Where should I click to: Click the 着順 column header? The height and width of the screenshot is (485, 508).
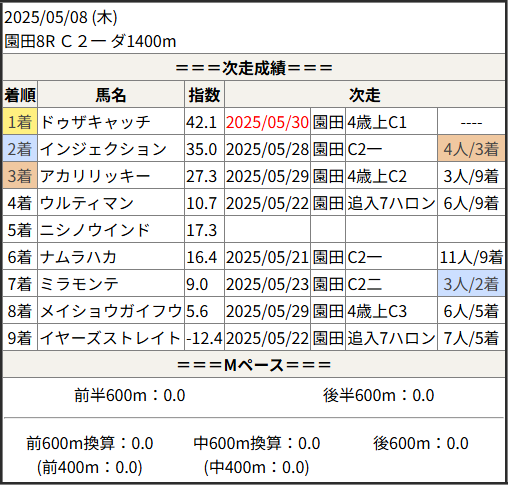[x=20, y=95]
